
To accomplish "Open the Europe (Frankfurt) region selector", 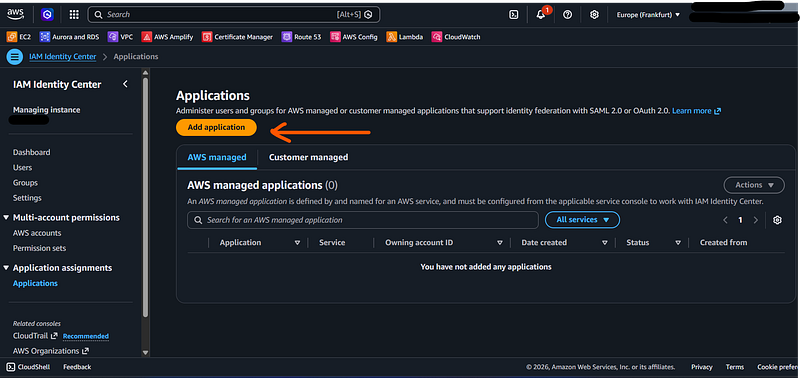I will (x=648, y=15).
